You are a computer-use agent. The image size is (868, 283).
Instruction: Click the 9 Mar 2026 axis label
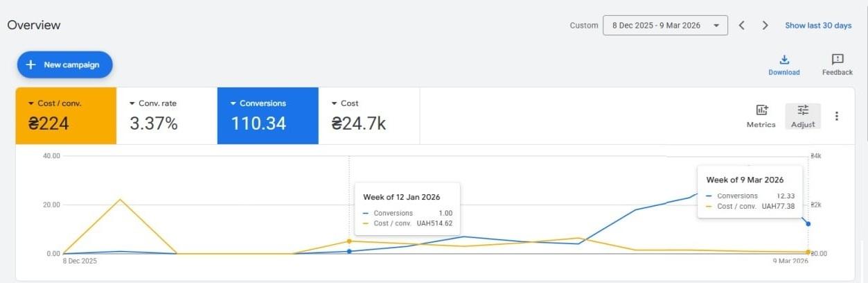click(x=790, y=261)
